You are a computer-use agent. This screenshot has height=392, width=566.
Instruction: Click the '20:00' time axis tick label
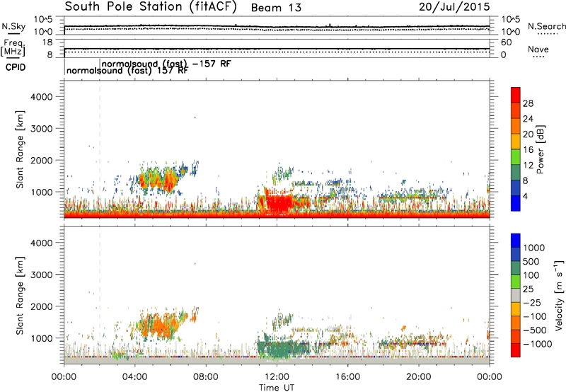coord(419,377)
